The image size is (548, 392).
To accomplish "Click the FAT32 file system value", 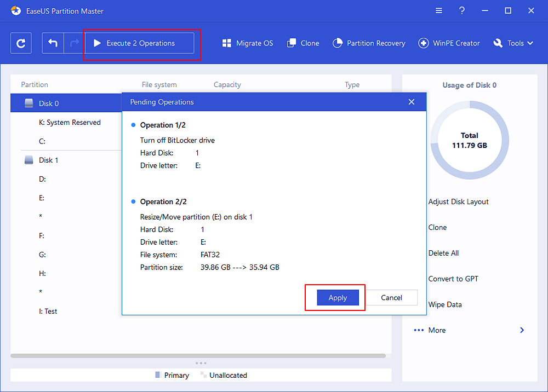I will click(210, 255).
